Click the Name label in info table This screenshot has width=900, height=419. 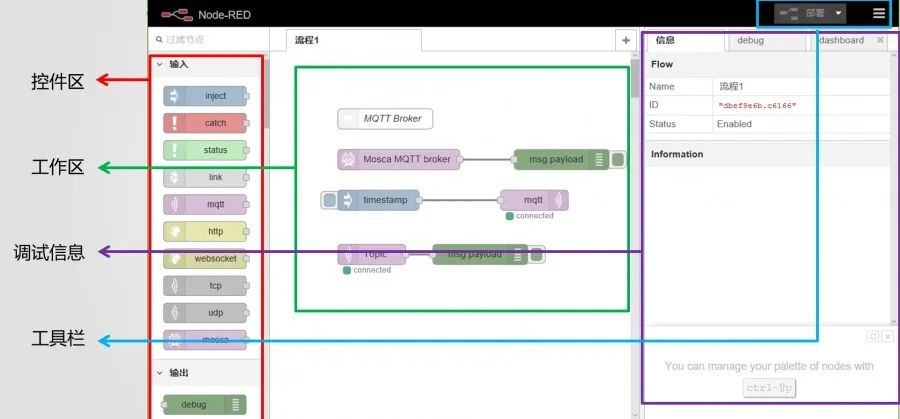pos(662,87)
